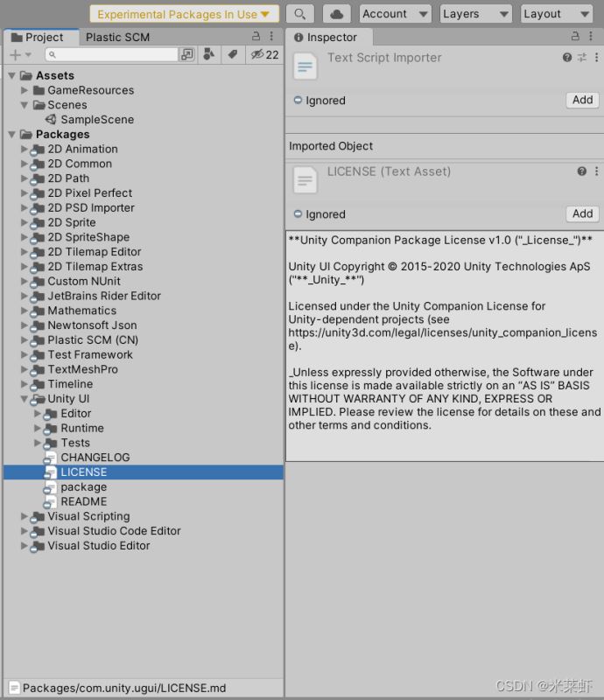Viewport: 604px width, 700px height.
Task: Expand the TextMeshPro package
Action: (25, 369)
